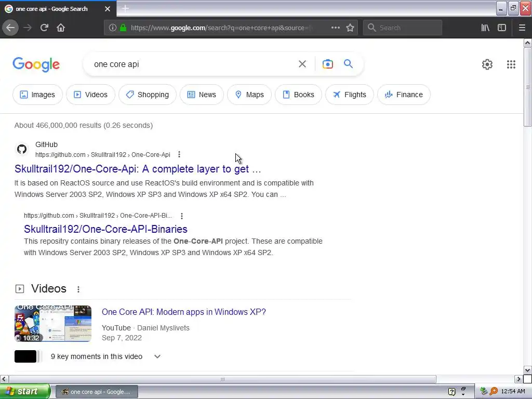Click the horizontal scrollbar left arrow
Image resolution: width=532 pixels, height=399 pixels.
4,379
